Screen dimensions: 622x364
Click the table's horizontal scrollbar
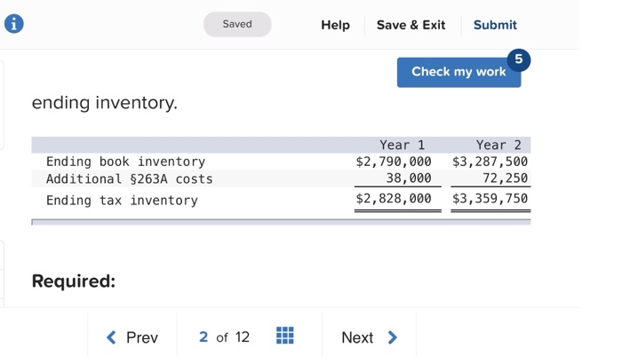coord(282,222)
